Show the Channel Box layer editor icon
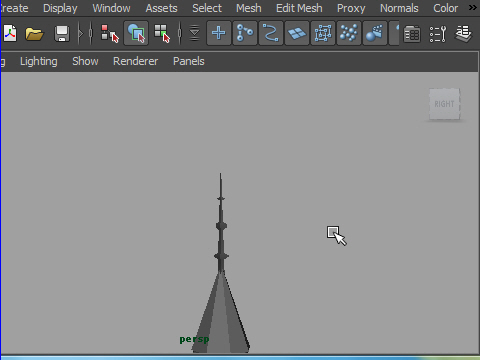The width and height of the screenshot is (480, 360). [464, 34]
